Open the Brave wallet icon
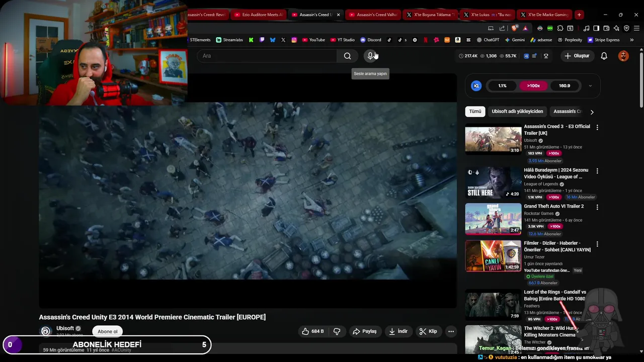The image size is (644, 362). (x=606, y=29)
